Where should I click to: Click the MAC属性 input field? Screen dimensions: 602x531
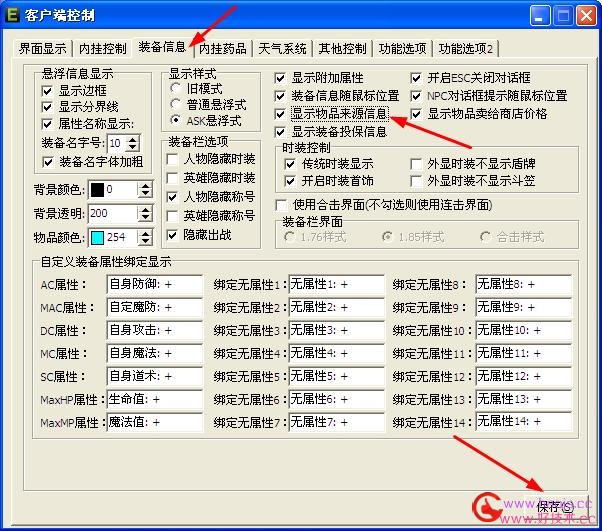(154, 308)
